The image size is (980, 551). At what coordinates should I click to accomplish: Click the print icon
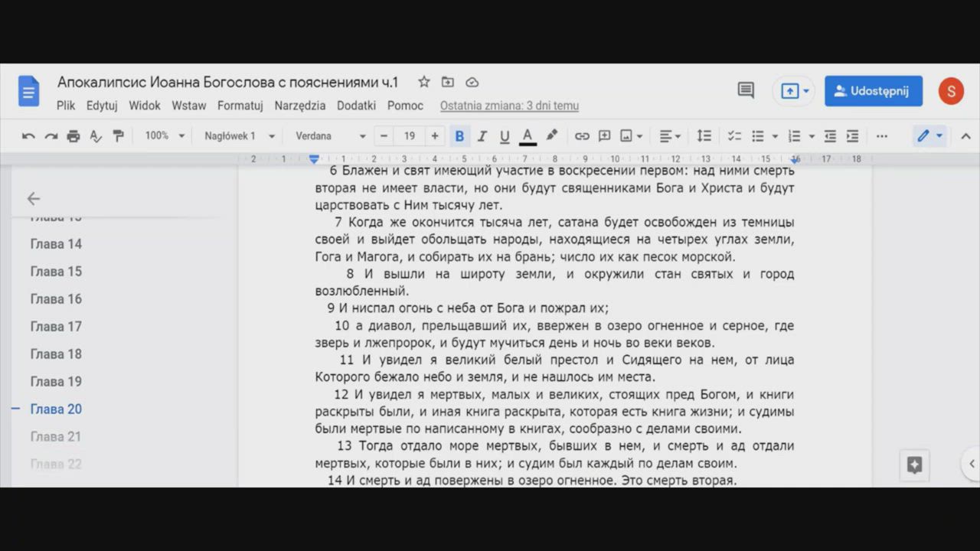(73, 136)
